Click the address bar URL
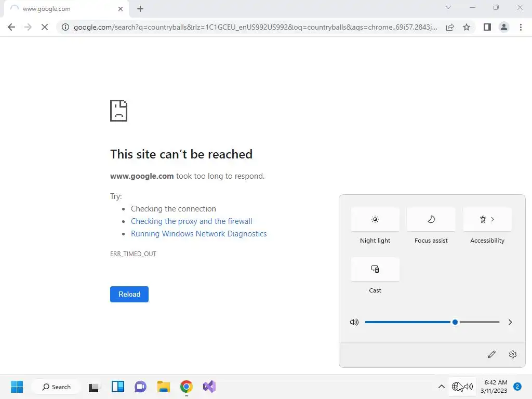 pyautogui.click(x=255, y=27)
